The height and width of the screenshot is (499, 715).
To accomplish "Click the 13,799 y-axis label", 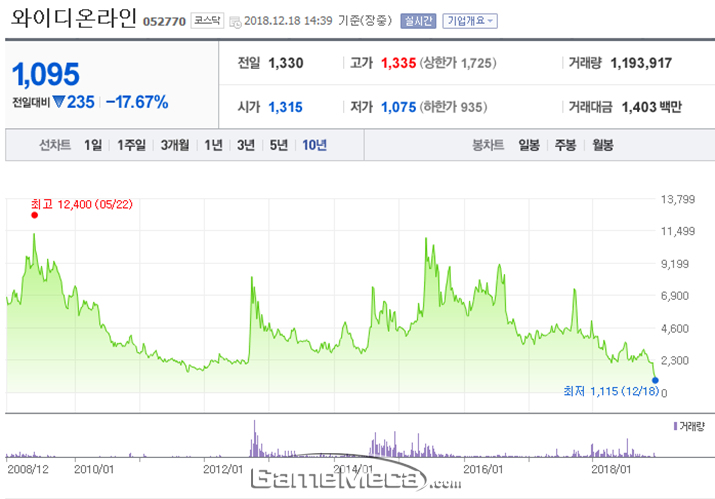I will pyautogui.click(x=678, y=199).
